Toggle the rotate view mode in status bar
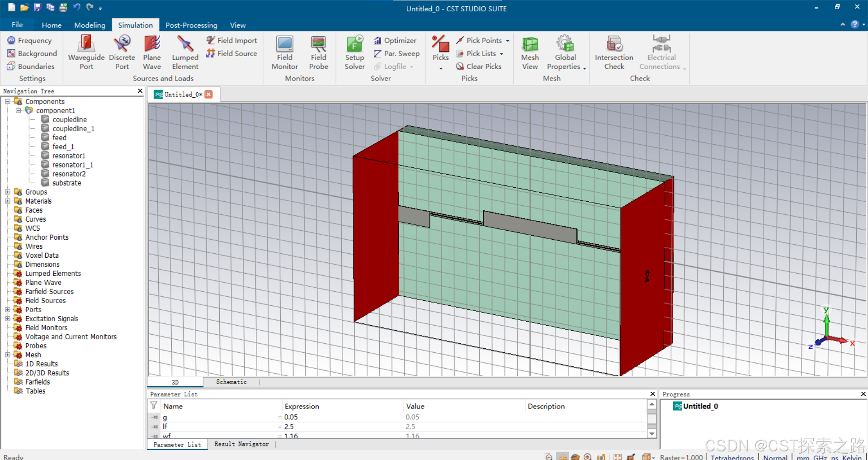Image resolution: width=868 pixels, height=460 pixels. click(x=576, y=457)
